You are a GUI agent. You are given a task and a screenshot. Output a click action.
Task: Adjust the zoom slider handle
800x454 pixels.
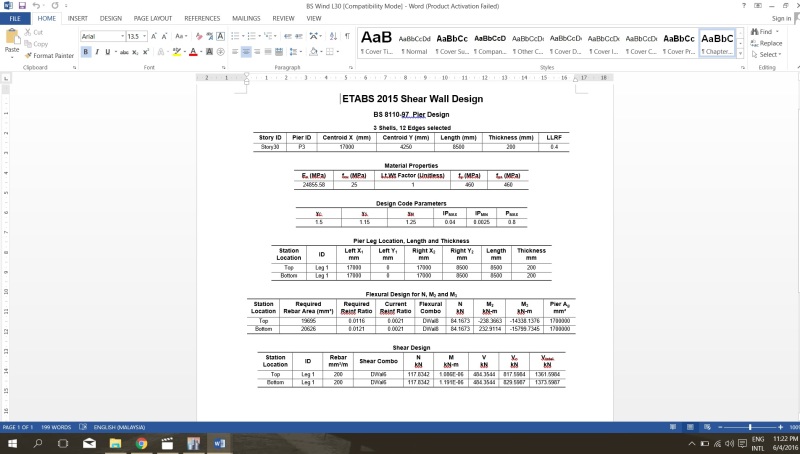pos(750,427)
